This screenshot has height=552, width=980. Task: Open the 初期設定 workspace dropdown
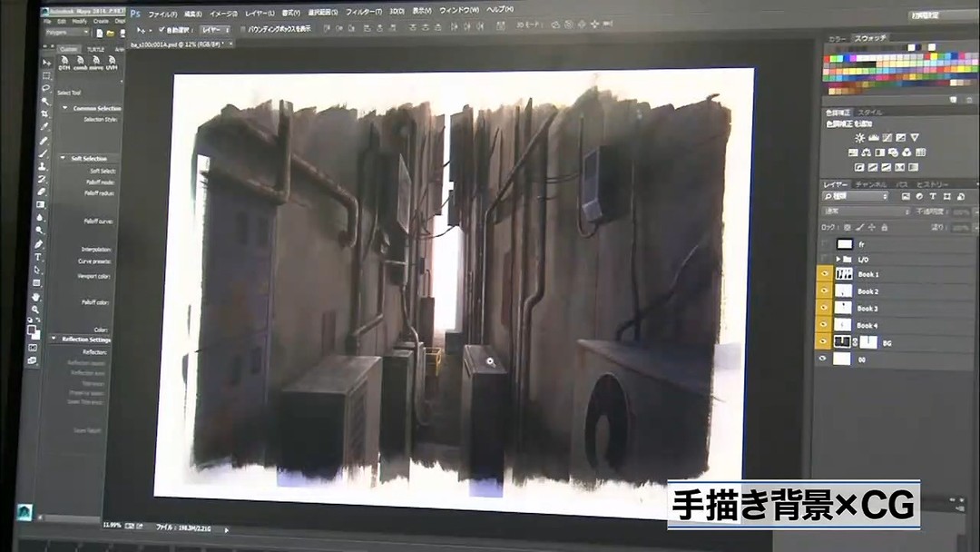pyautogui.click(x=944, y=15)
